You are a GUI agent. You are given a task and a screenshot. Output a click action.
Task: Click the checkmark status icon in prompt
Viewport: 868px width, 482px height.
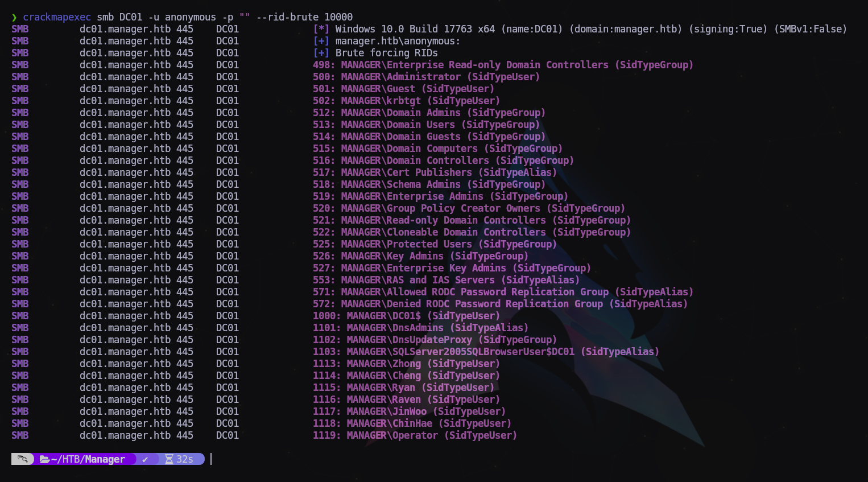[145, 459]
